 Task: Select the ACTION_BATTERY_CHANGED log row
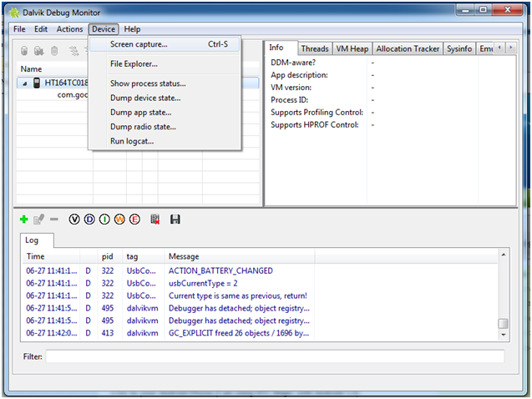point(260,270)
